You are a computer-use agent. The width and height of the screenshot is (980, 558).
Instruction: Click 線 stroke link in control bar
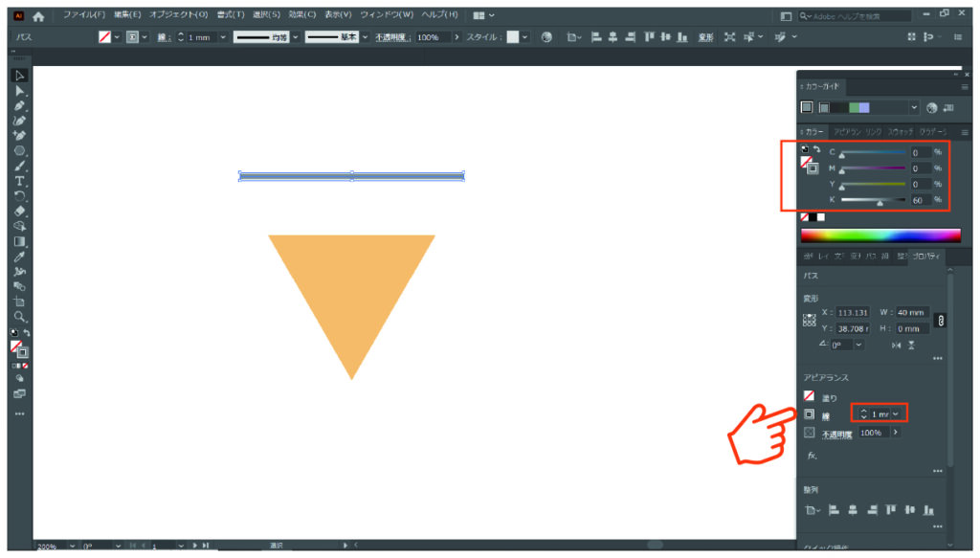(x=163, y=37)
